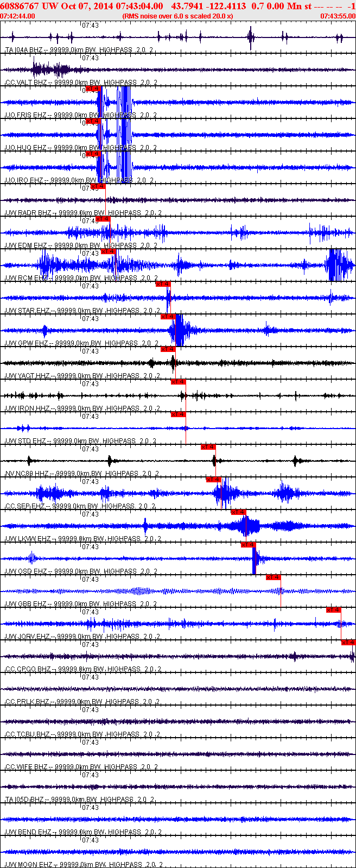The width and height of the screenshot is (356, 868).
Task: Click the event ID 60886767 in the header
Action: pos(19,6)
